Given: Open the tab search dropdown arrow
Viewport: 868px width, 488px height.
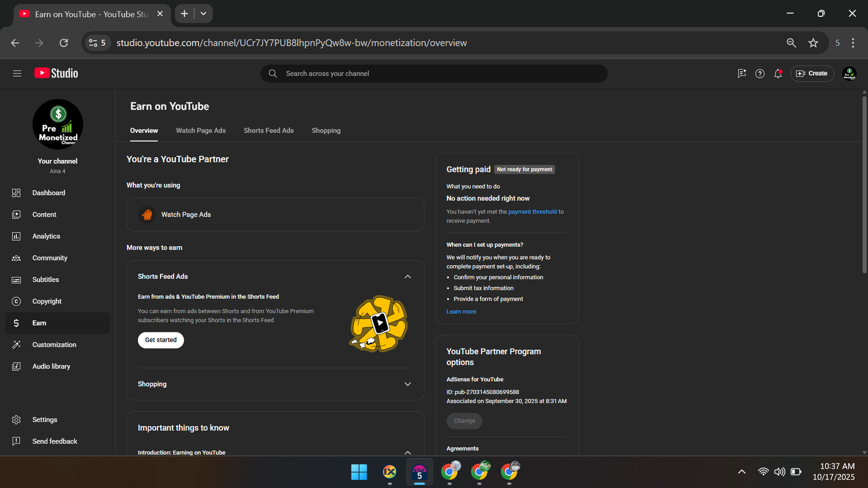Looking at the screenshot, I should coord(203,14).
